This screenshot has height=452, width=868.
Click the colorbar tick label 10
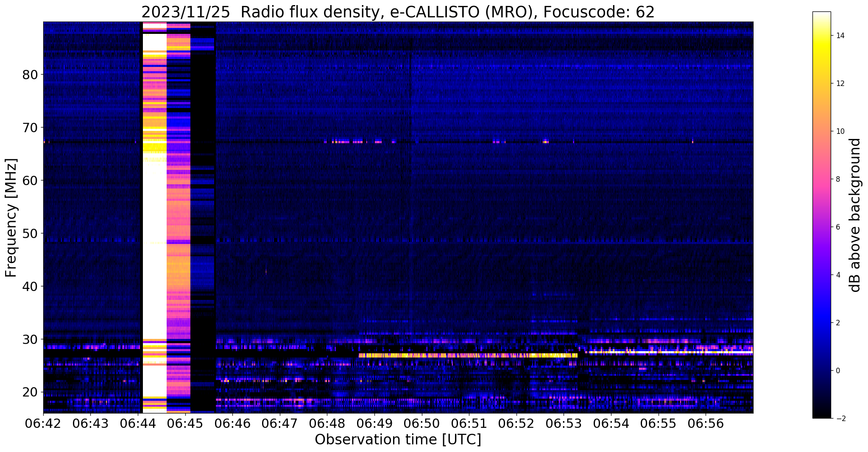coord(840,131)
